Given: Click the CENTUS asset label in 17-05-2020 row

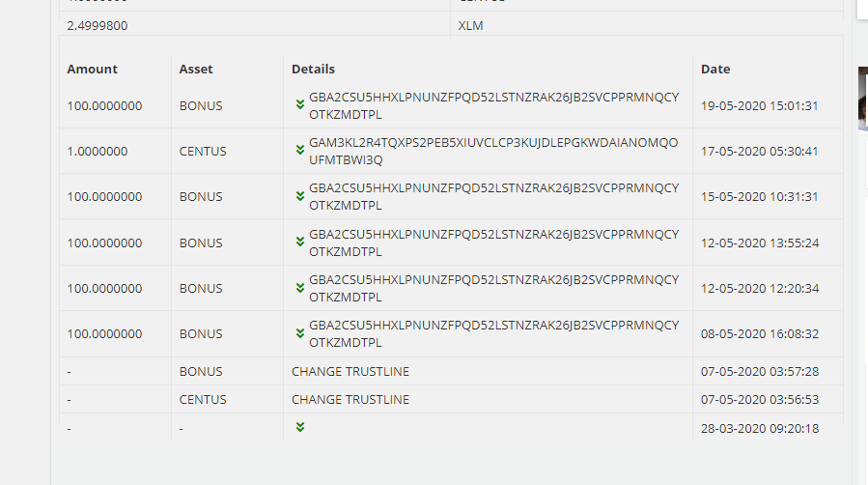Looking at the screenshot, I should coord(203,152).
